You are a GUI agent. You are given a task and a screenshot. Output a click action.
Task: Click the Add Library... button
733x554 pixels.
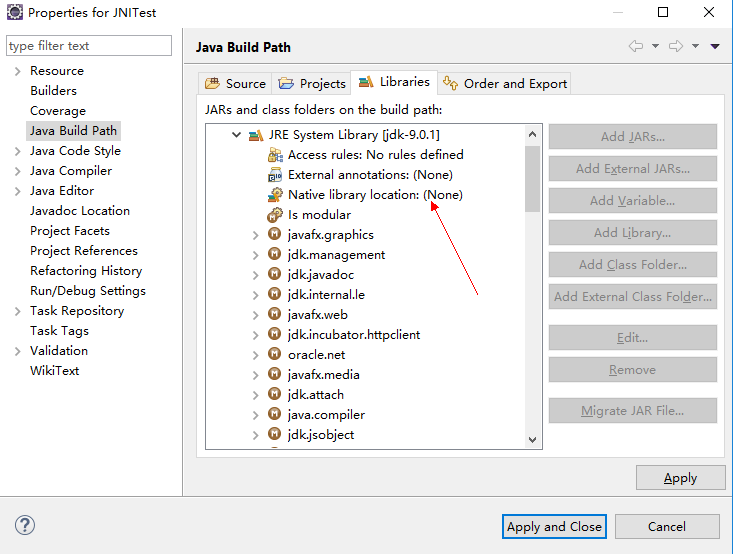[632, 232]
